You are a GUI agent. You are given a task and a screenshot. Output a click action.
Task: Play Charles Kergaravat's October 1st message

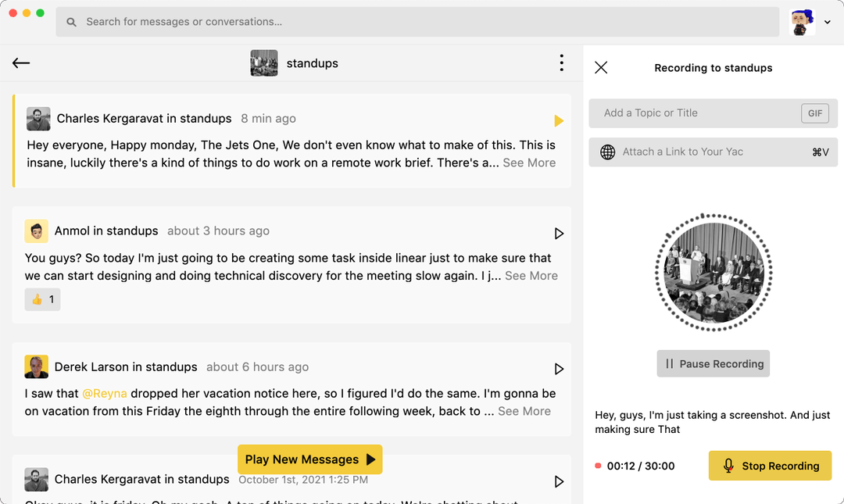(x=559, y=481)
